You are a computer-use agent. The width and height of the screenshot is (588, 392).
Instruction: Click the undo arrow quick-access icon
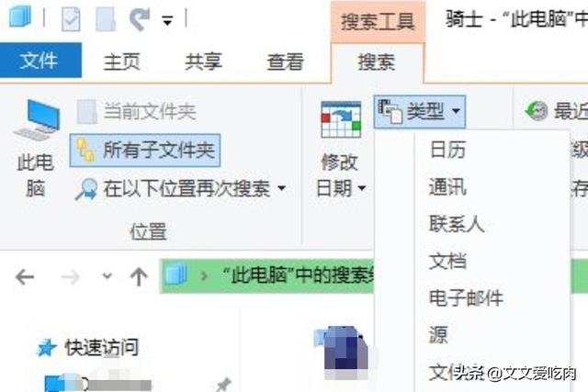(139, 18)
